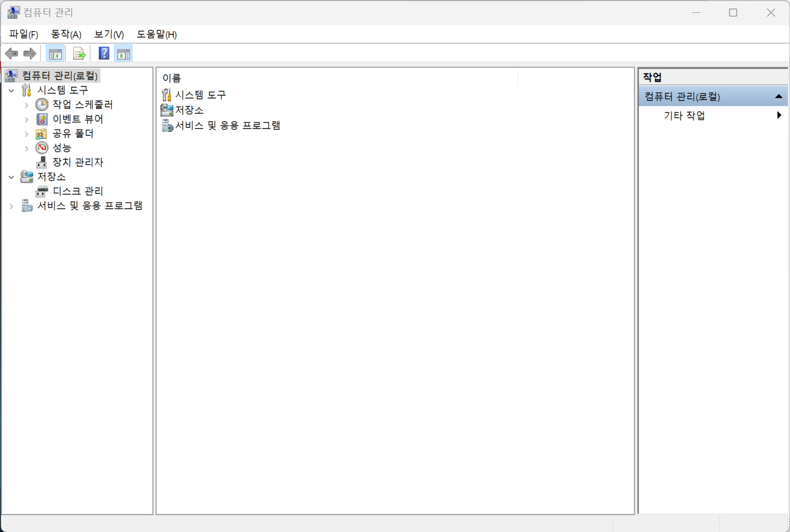Select 디스크 관리 label in the tree
This screenshot has height=532, width=790.
[78, 191]
